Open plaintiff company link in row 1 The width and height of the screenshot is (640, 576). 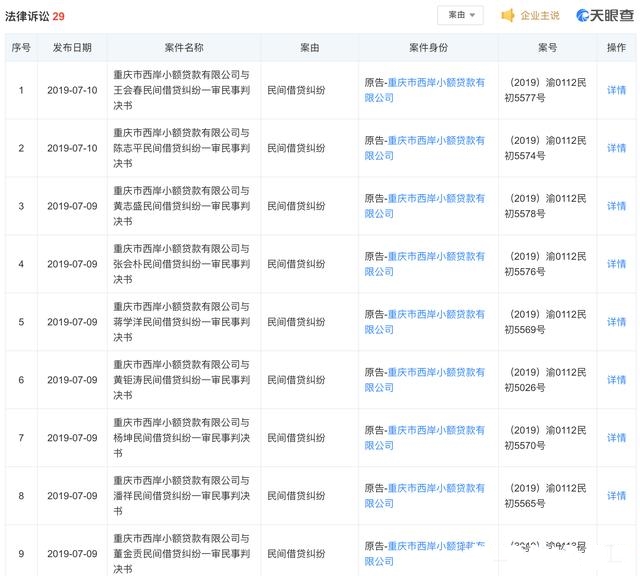pos(424,90)
